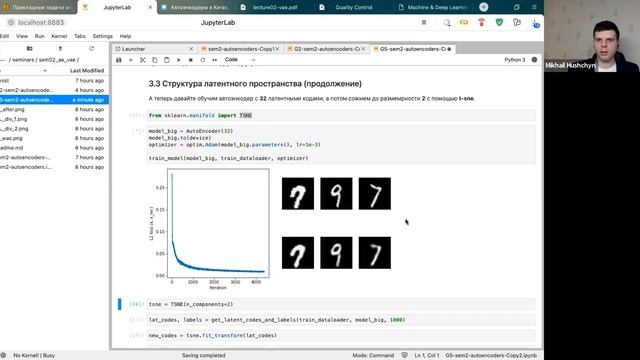Screen dimensions: 640x360
Task: Click the L2 loss training curve plot
Action: coord(209,229)
